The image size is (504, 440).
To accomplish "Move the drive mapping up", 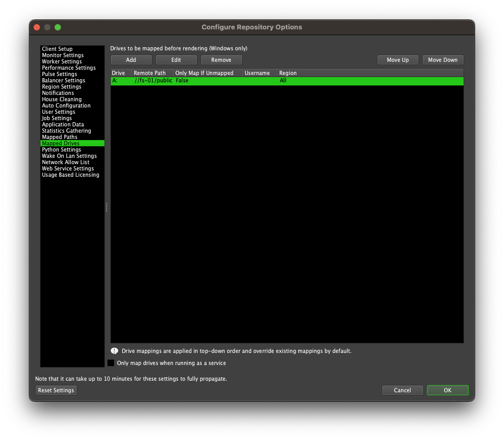I will tap(397, 60).
